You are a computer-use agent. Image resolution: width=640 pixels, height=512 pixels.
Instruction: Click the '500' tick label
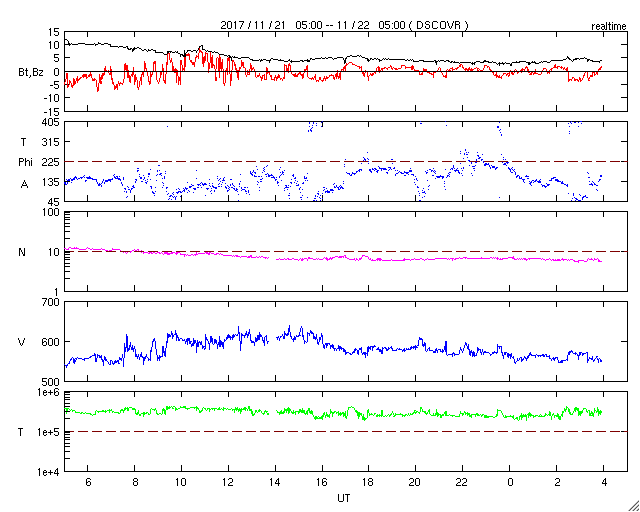point(51,381)
